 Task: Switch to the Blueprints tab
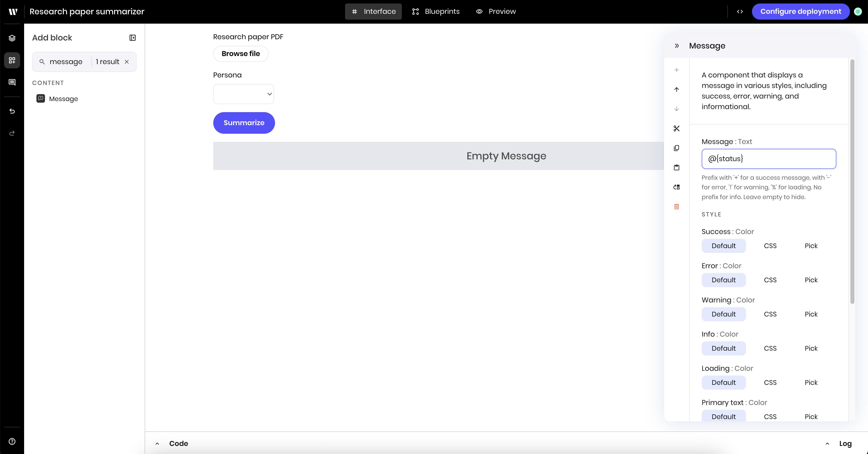pyautogui.click(x=436, y=12)
